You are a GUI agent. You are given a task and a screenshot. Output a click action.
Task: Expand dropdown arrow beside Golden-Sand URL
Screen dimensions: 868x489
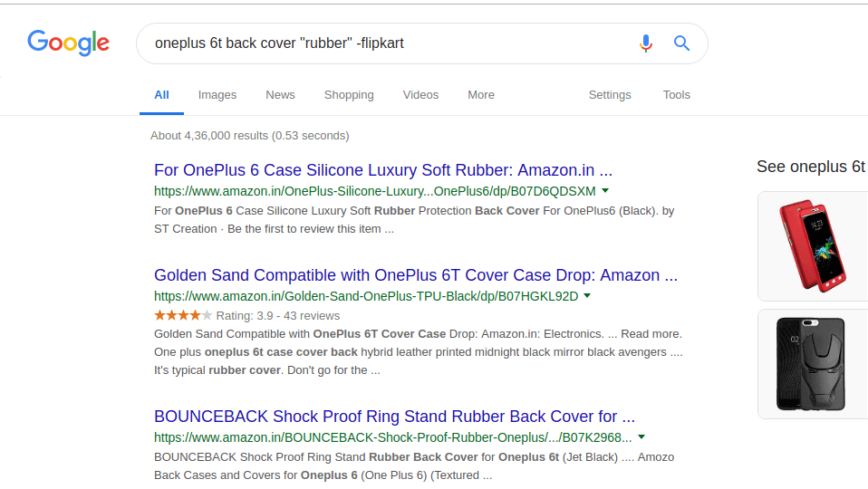coord(587,296)
